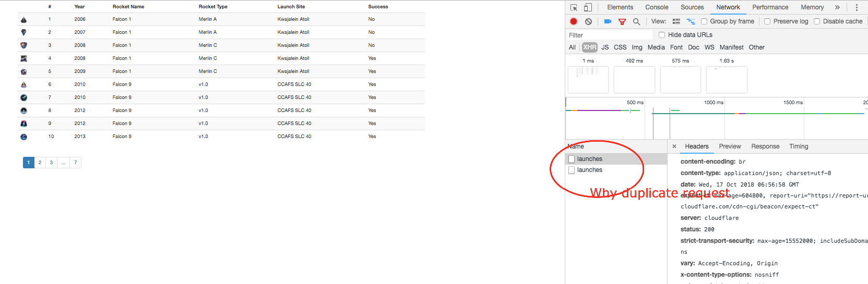The image size is (868, 284).
Task: Click mission patch icon for launch 7
Action: [23, 97]
